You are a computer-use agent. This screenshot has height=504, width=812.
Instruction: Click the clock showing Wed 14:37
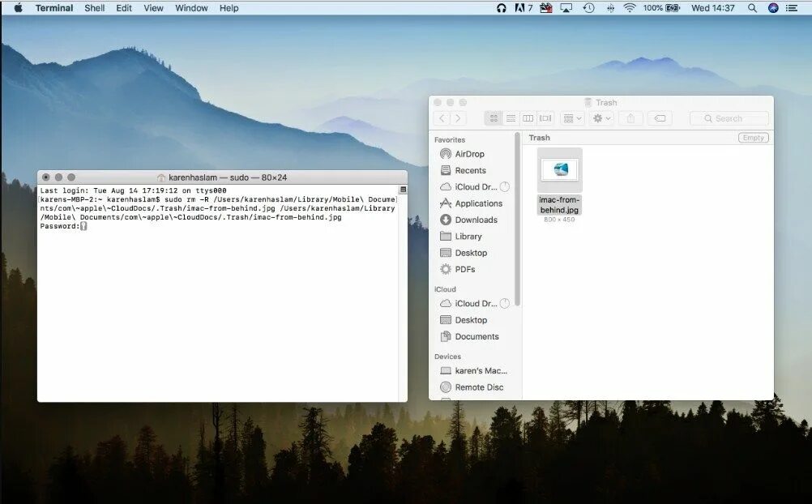click(x=712, y=8)
